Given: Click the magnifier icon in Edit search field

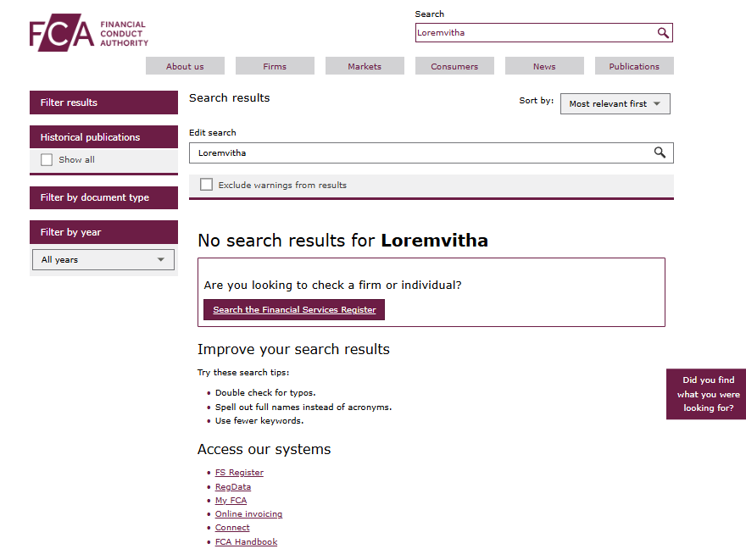Looking at the screenshot, I should (x=660, y=152).
